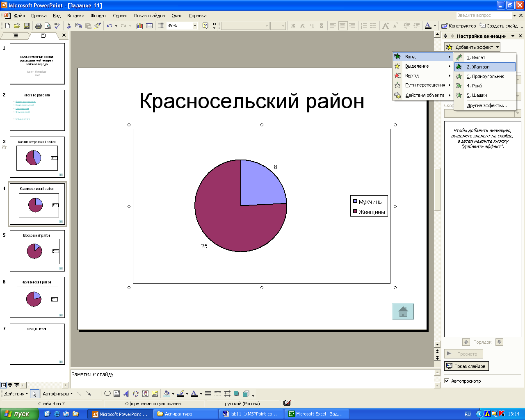Screen dimensions: 525x420
Task: Toggle center text alignment
Action: click(342, 26)
